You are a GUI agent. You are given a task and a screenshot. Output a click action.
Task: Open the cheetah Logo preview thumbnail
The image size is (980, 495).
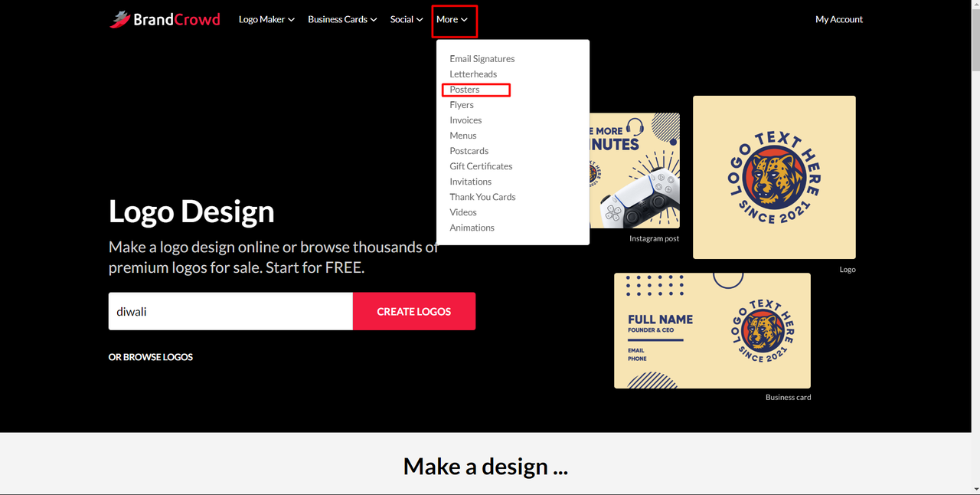click(774, 177)
